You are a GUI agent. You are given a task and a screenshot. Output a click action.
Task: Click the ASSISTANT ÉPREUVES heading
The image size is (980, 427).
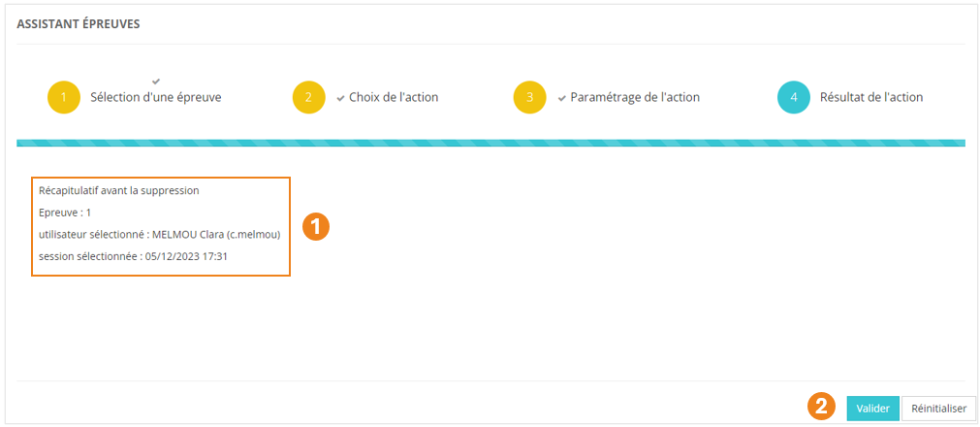click(79, 24)
